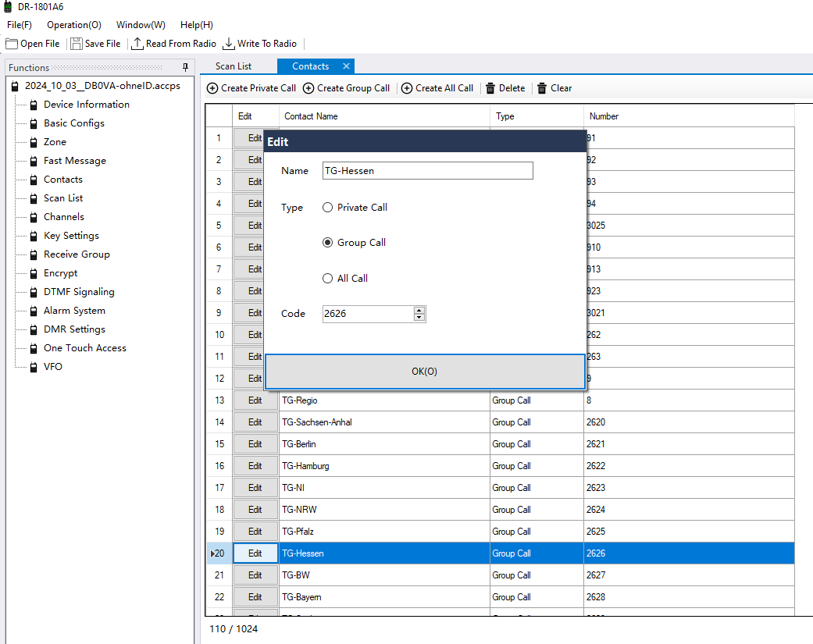
Task: Open the Operation(O) menu
Action: pyautogui.click(x=74, y=25)
